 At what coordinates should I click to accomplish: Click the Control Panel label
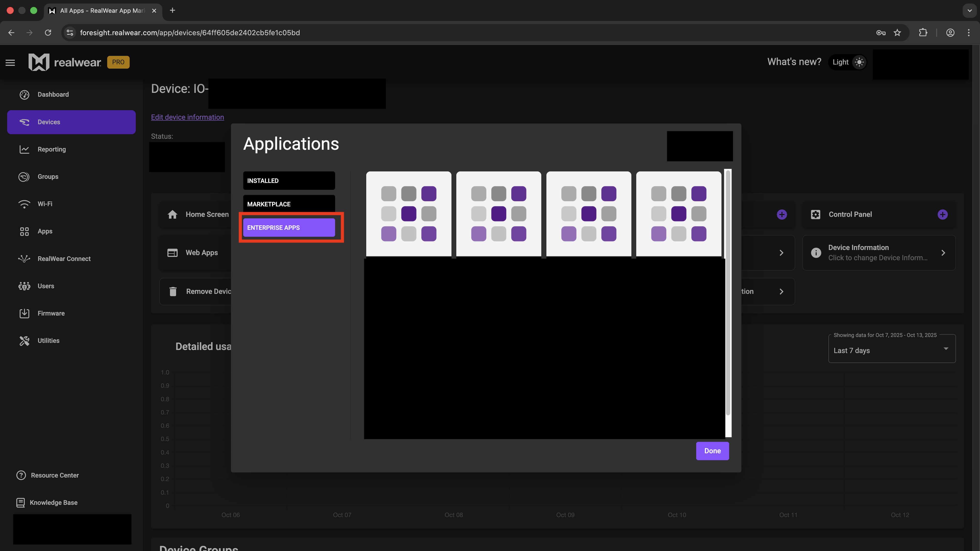coord(850,215)
